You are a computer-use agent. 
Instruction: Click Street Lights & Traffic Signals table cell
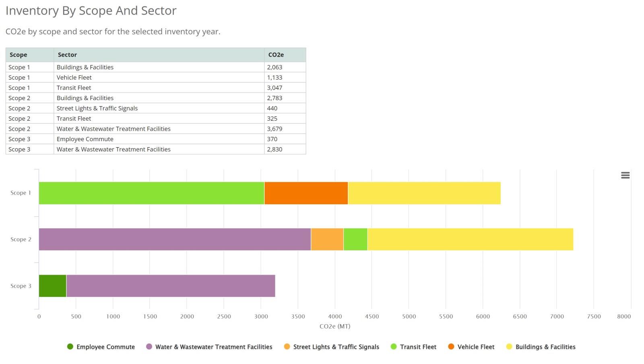click(159, 108)
